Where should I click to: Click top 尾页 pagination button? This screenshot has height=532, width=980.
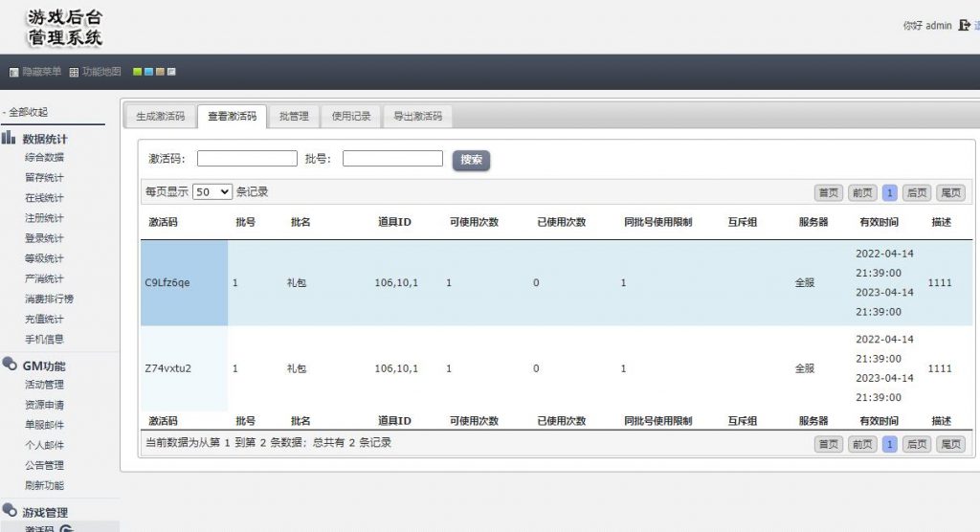click(x=950, y=192)
